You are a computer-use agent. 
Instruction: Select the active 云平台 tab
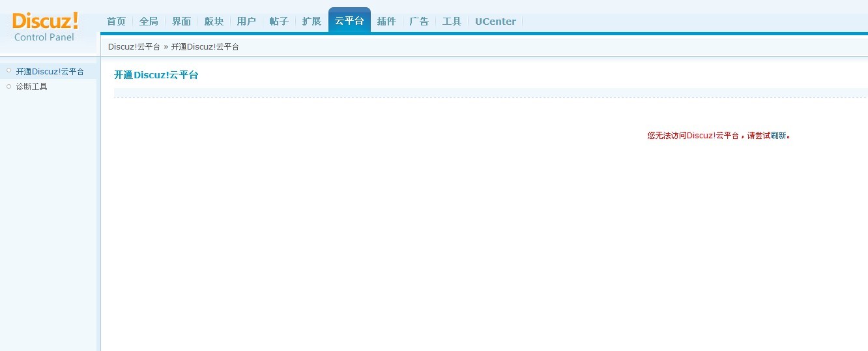click(x=349, y=20)
